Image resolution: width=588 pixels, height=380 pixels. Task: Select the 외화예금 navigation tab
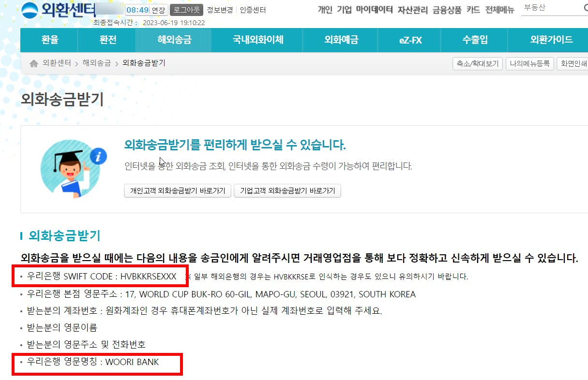coord(341,40)
